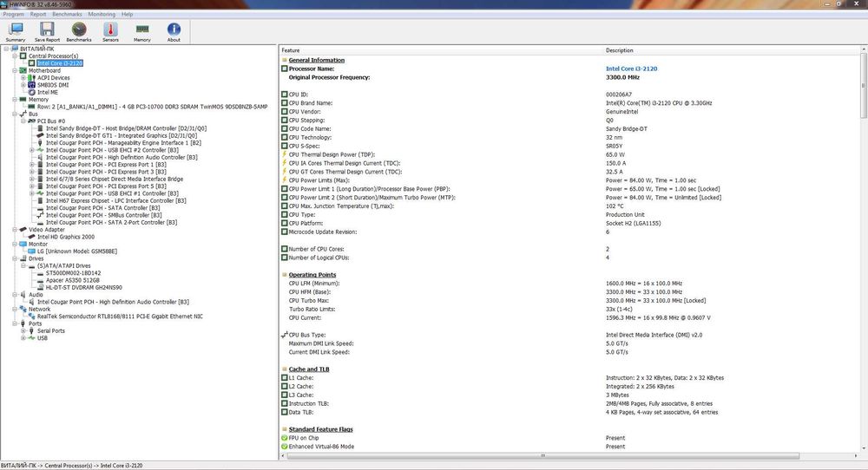The image size is (868, 470).
Task: Click the lightning icon beside CPU TDP
Action: pos(285,154)
